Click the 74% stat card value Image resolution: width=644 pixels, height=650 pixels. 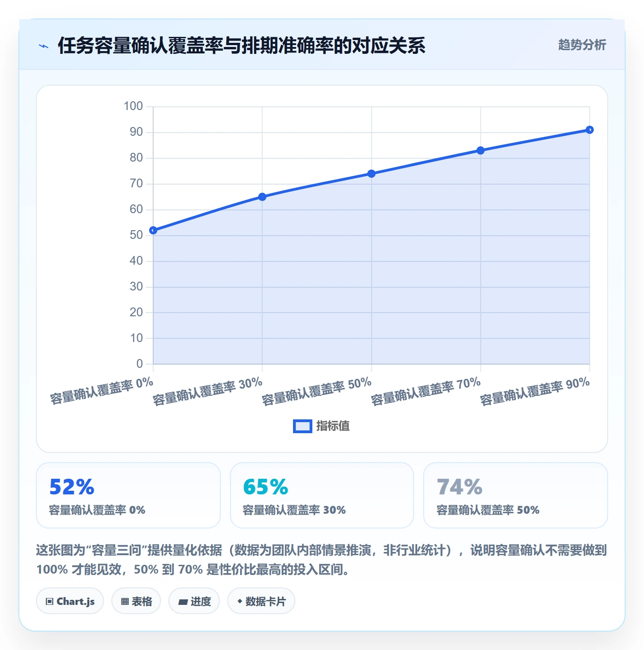[x=460, y=487]
